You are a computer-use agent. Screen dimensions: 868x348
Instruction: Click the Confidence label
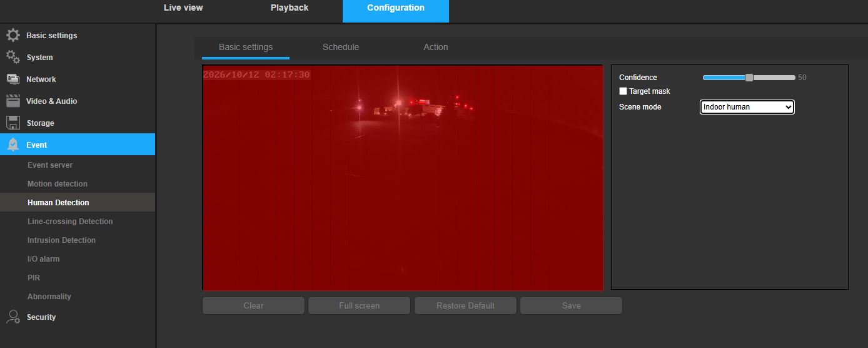[638, 78]
